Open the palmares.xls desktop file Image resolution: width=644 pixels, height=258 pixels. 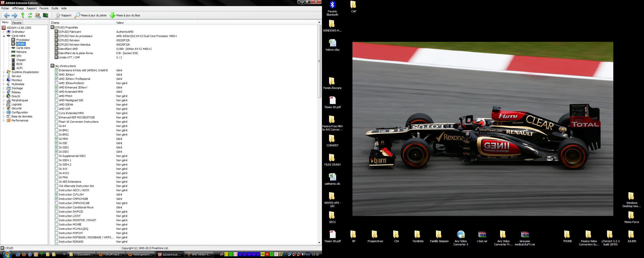[332, 179]
